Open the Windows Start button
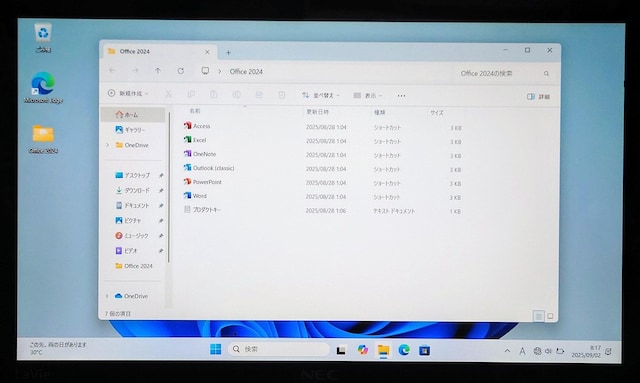Viewport: 640px width, 383px height. click(215, 349)
